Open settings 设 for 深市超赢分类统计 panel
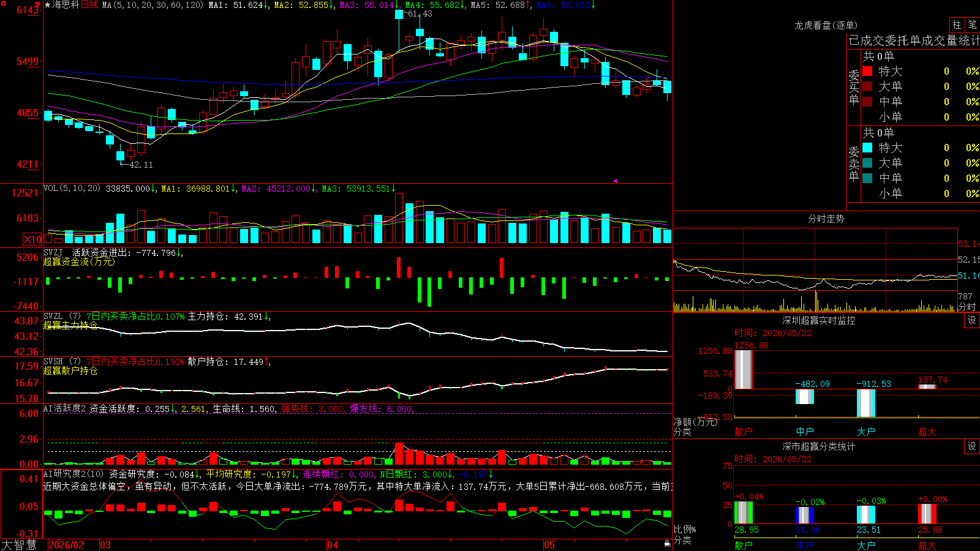 pos(972,446)
